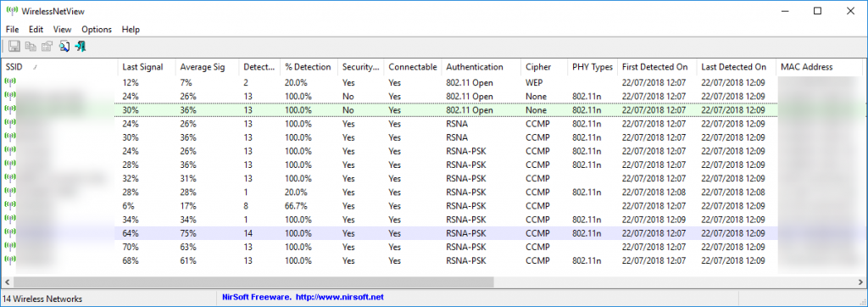This screenshot has width=868, height=307.
Task: Open the nirsoft.net link in status bar
Action: click(x=339, y=298)
